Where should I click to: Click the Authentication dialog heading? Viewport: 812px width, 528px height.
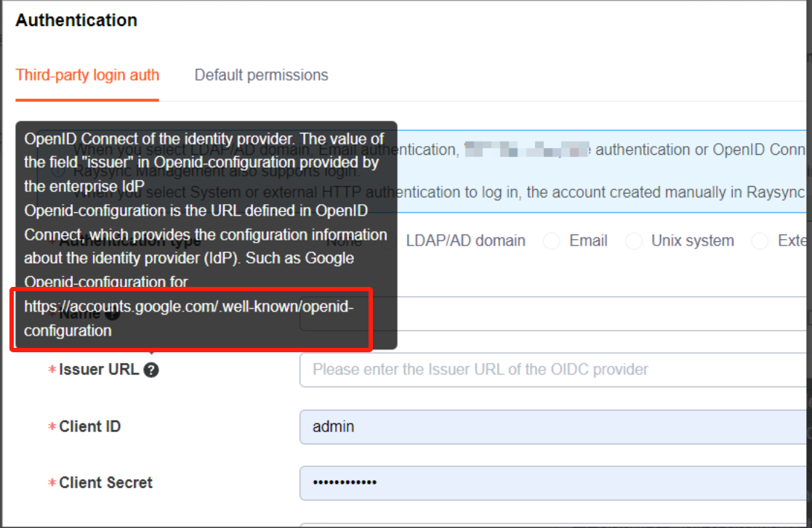tap(76, 20)
